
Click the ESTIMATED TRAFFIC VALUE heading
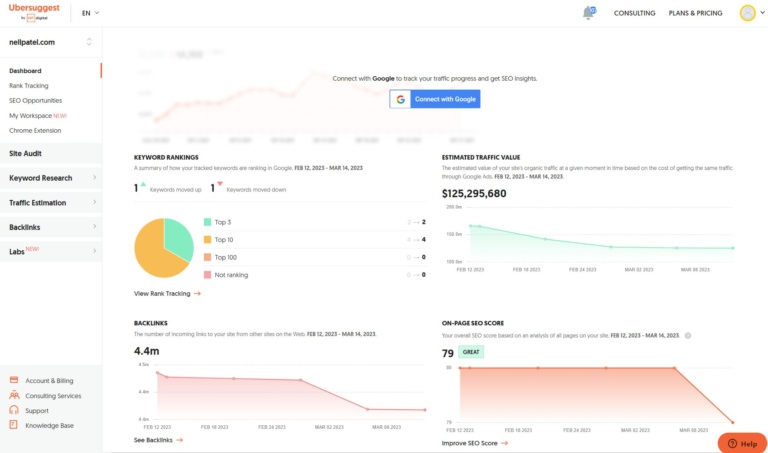point(480,157)
